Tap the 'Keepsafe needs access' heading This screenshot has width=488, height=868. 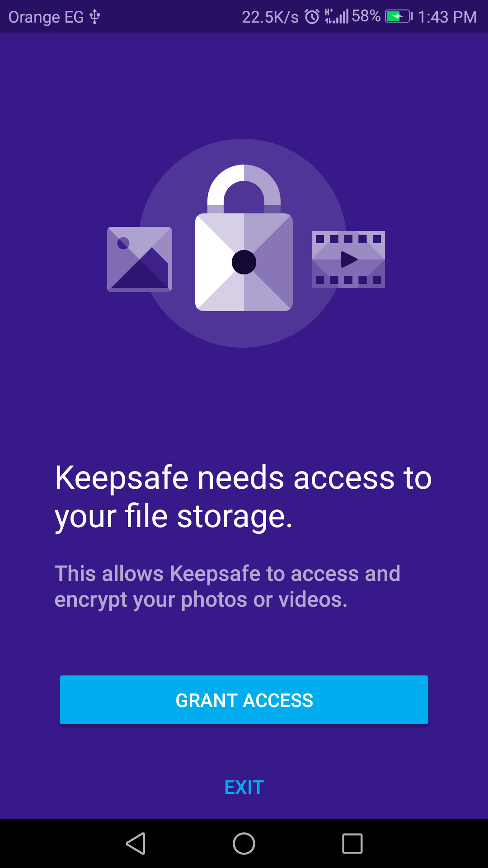(243, 497)
